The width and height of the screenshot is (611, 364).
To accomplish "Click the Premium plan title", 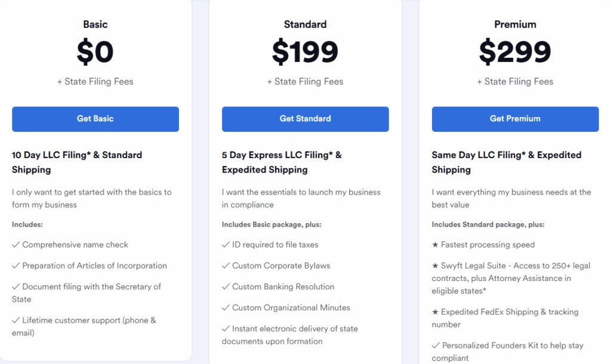I will [x=515, y=24].
